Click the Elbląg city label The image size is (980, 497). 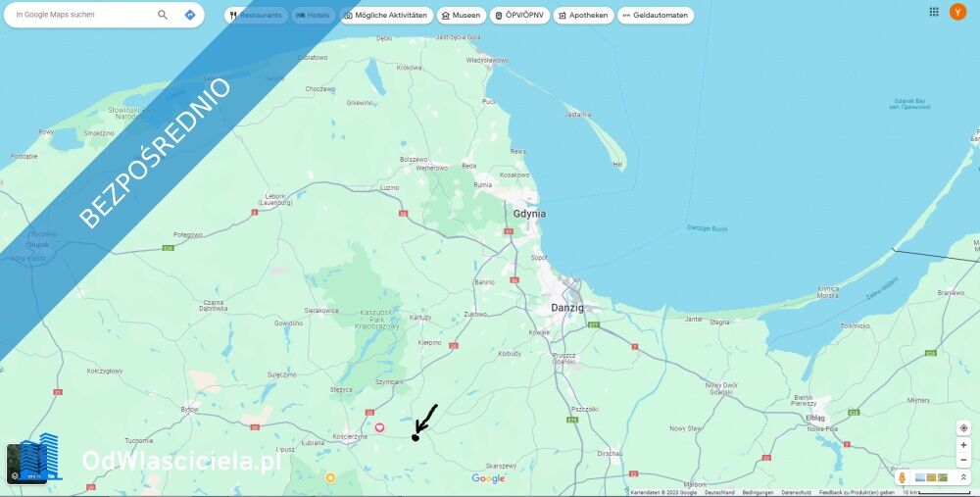[815, 418]
